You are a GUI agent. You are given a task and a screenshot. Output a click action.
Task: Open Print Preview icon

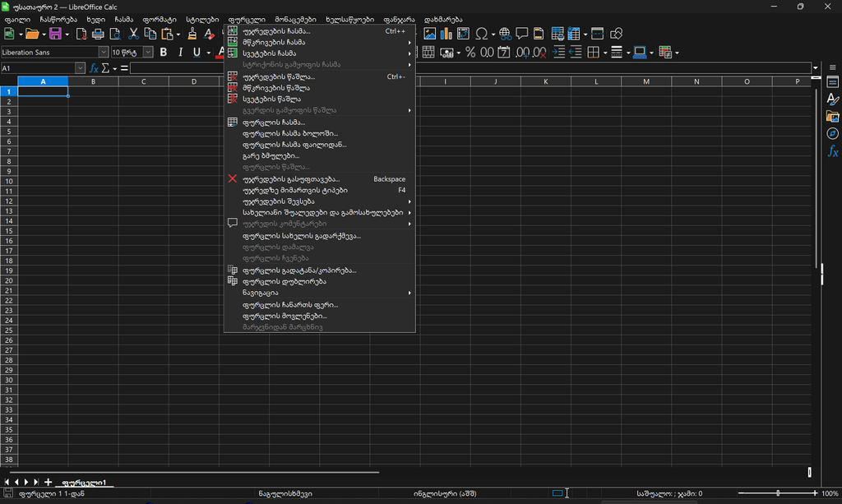(115, 34)
